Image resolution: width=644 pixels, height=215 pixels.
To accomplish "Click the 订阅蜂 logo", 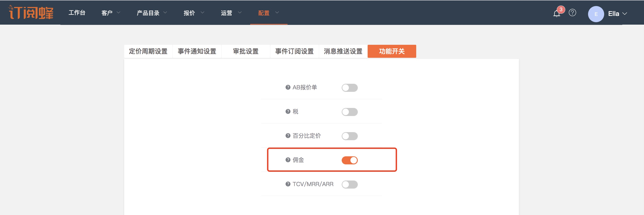I will [31, 13].
